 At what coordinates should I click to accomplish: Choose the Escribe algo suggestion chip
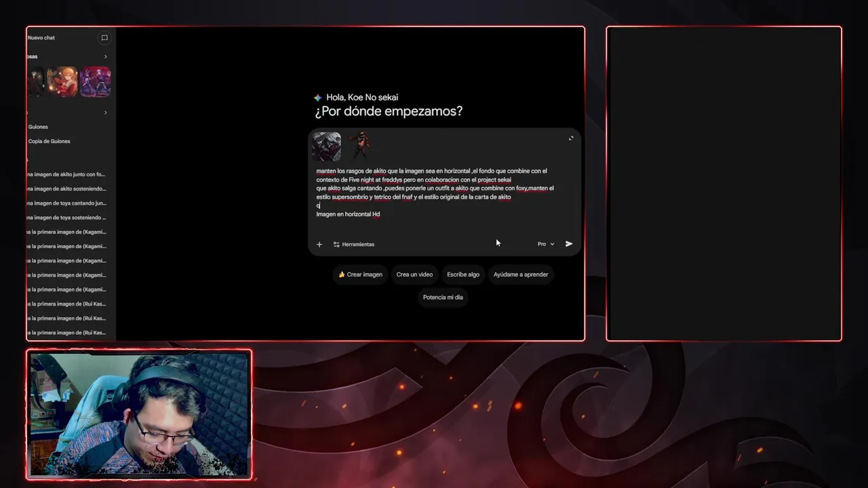tap(463, 274)
